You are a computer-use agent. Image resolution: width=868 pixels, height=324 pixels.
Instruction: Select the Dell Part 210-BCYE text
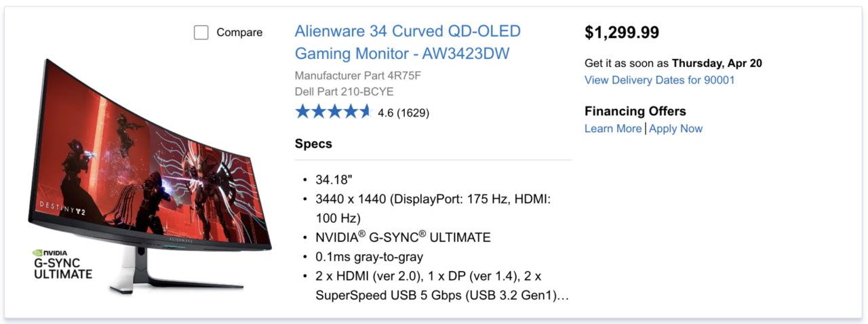(x=344, y=92)
